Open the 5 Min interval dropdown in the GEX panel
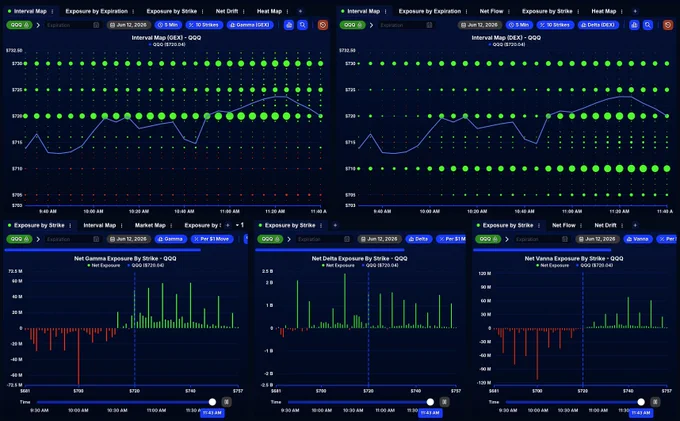The width and height of the screenshot is (680, 421). 168,25
